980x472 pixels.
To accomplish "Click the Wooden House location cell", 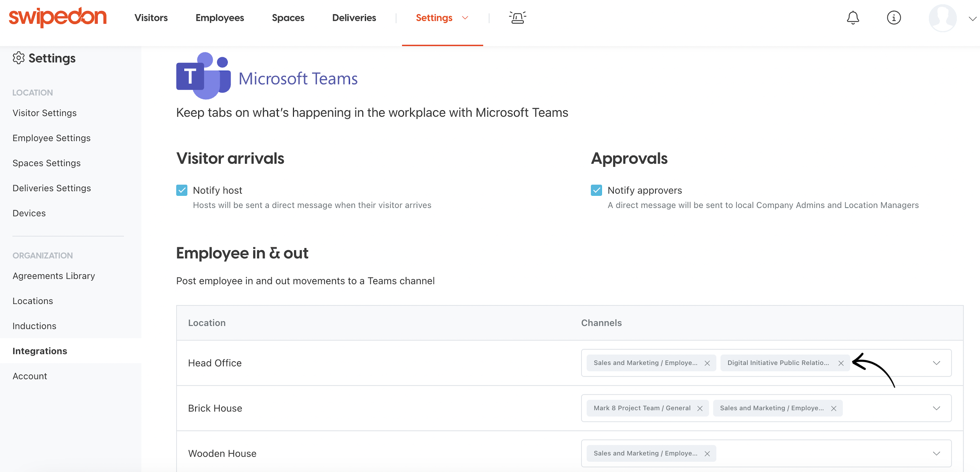I will [x=222, y=454].
